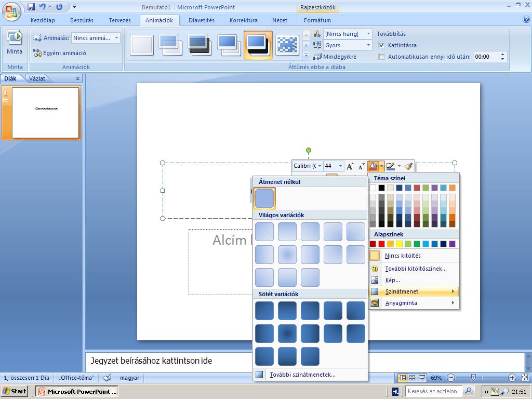The height and width of the screenshot is (399, 532).
Task: Pick the yellow standard color swatch
Action: pos(400,244)
